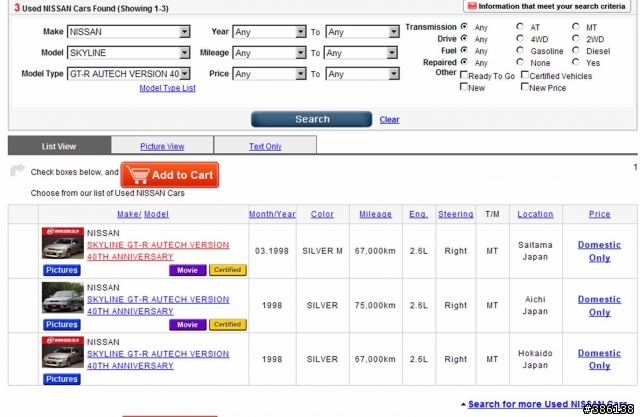640x417 pixels.
Task: Sort by Color column header
Action: click(x=322, y=214)
